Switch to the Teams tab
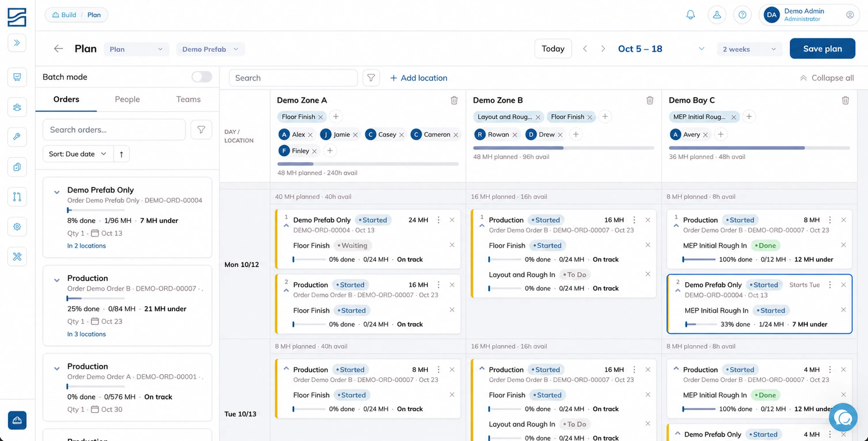868x441 pixels. pos(188,99)
